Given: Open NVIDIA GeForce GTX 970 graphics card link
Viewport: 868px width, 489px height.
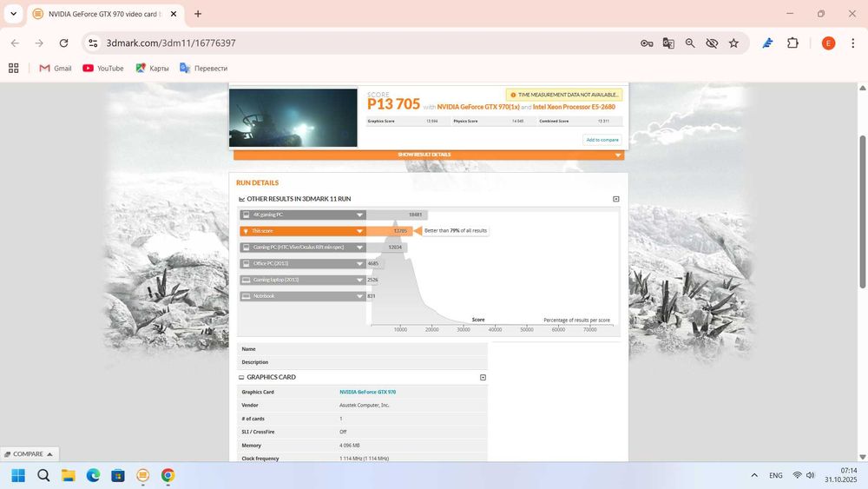Looking at the screenshot, I should (367, 392).
